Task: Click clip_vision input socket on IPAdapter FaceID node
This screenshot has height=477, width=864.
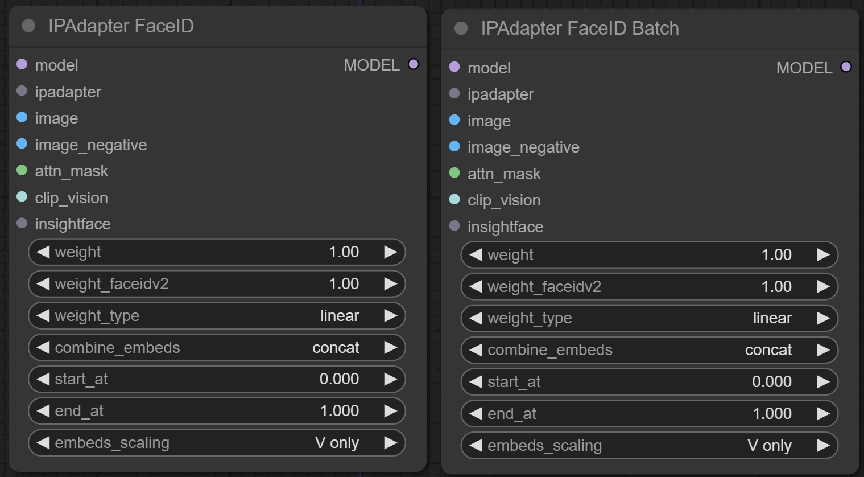Action: coord(22,198)
